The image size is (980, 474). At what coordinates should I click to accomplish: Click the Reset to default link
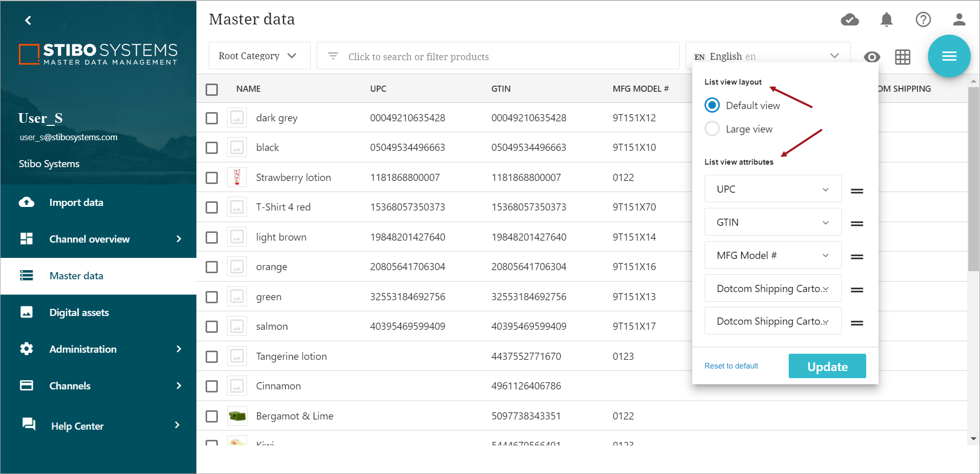tap(731, 366)
